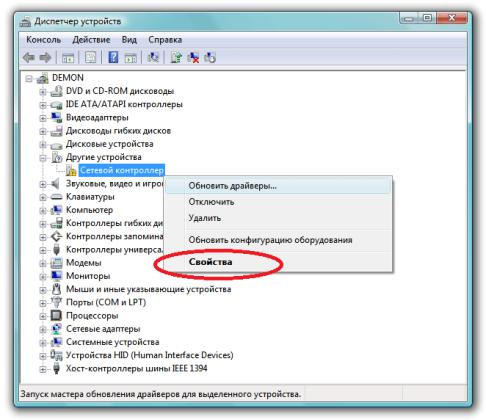
Task: Click the uninstall device icon with red X
Action: [193, 57]
